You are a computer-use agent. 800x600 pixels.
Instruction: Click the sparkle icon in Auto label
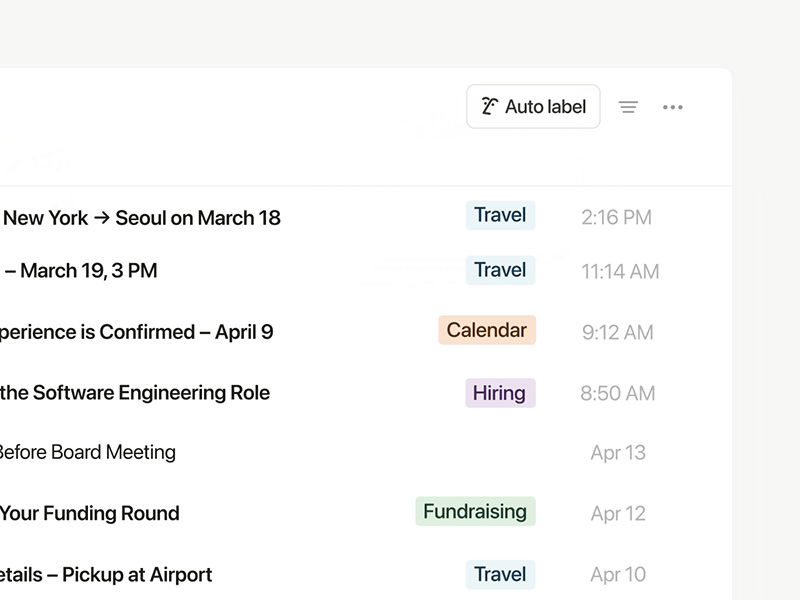point(490,107)
